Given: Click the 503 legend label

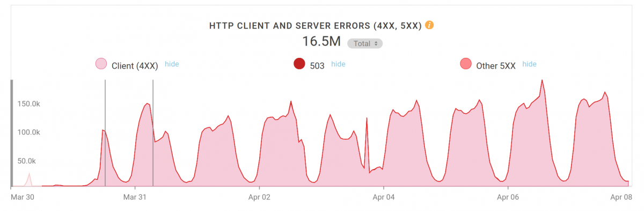Looking at the screenshot, I should (317, 66).
